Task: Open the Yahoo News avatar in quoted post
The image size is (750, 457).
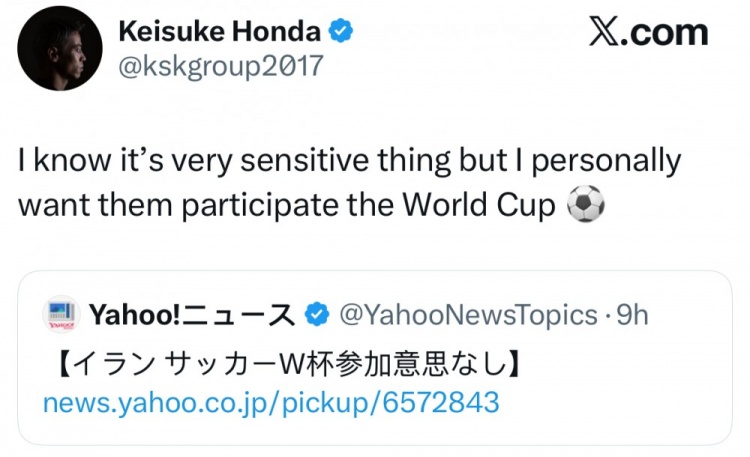Action: (60, 314)
